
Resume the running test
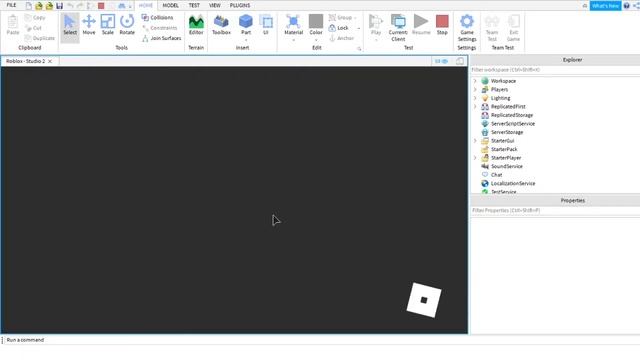point(421,24)
